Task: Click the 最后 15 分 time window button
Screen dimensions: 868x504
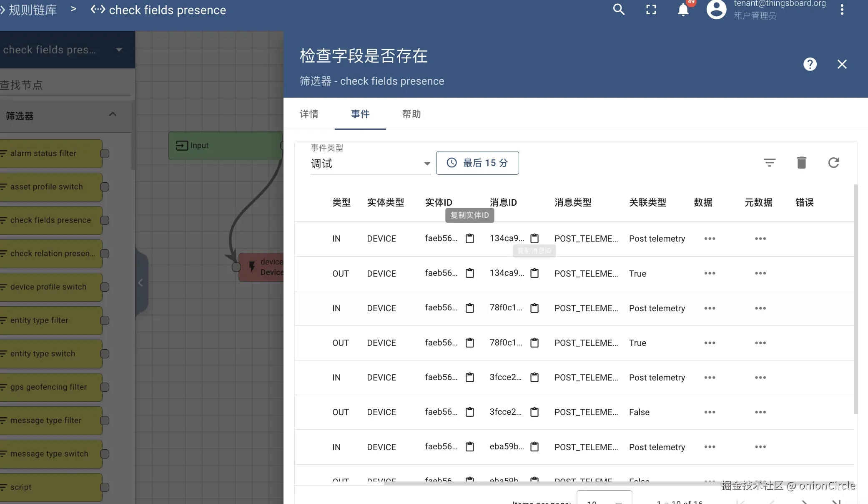Action: (477, 163)
